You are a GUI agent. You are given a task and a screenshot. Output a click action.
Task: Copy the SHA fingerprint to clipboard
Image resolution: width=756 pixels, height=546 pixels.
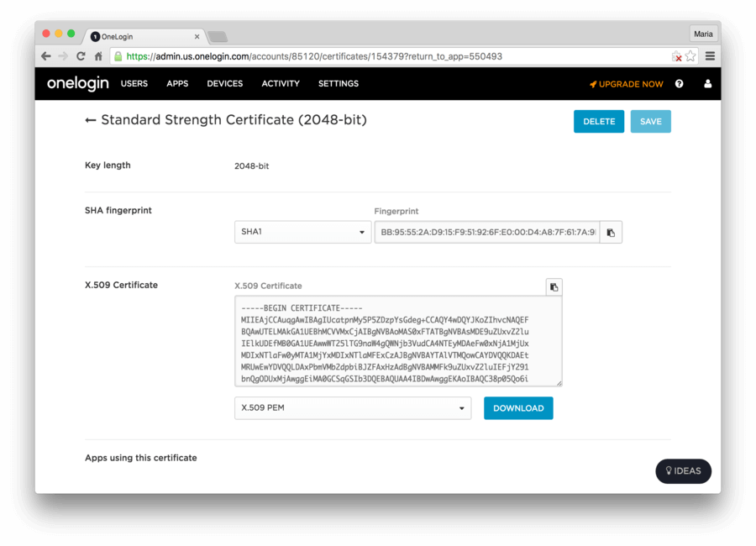click(611, 232)
